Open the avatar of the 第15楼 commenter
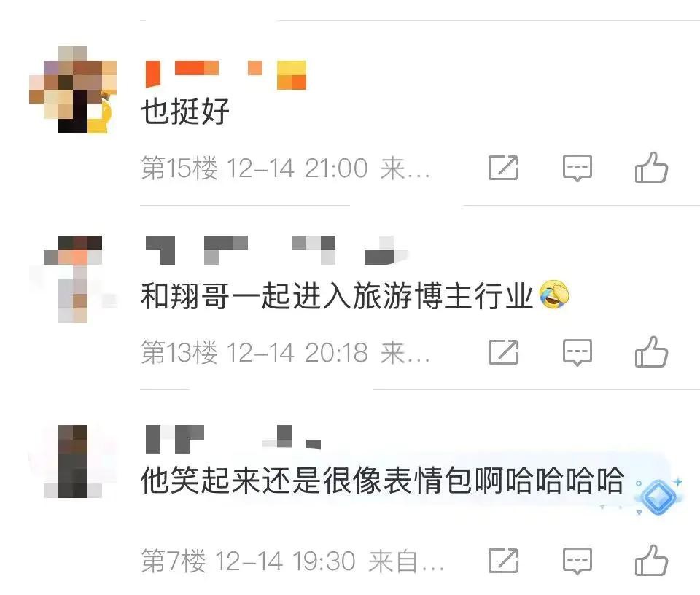 (73, 89)
